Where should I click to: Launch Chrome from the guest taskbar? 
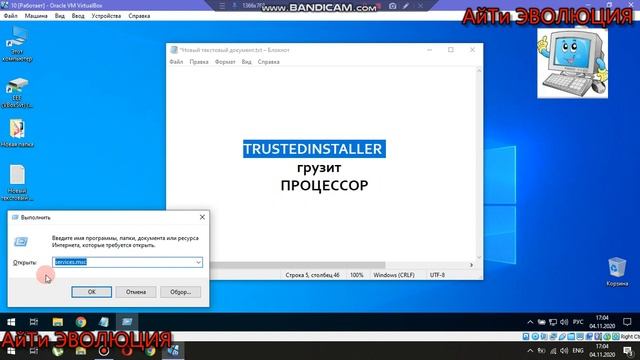click(x=81, y=322)
